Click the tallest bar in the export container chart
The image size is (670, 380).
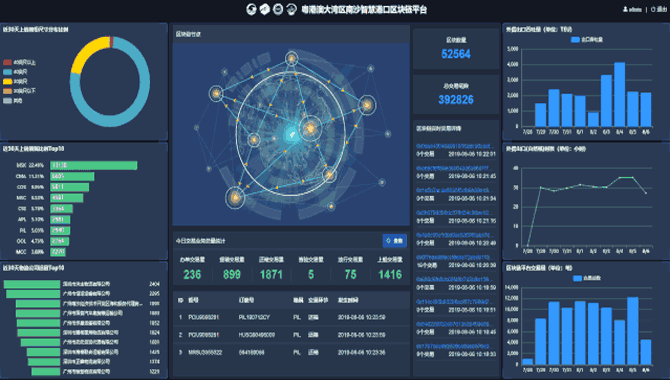(x=620, y=94)
